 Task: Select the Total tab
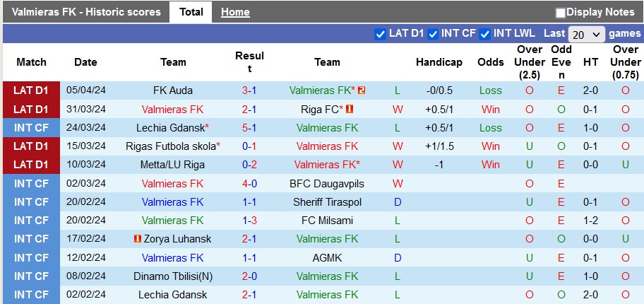[191, 12]
